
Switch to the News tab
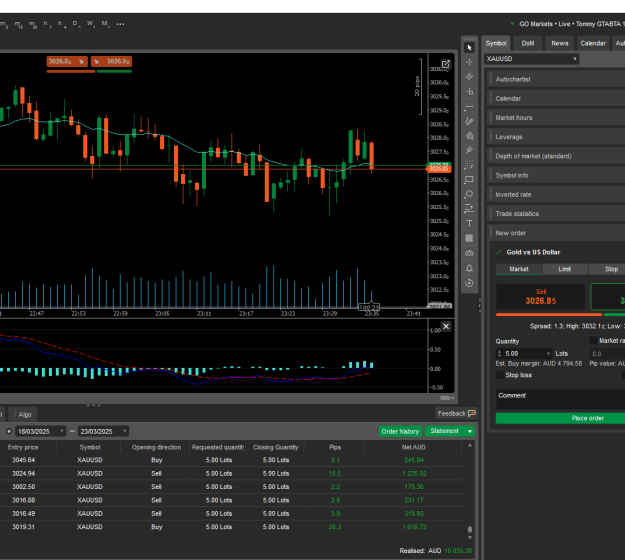(x=560, y=43)
